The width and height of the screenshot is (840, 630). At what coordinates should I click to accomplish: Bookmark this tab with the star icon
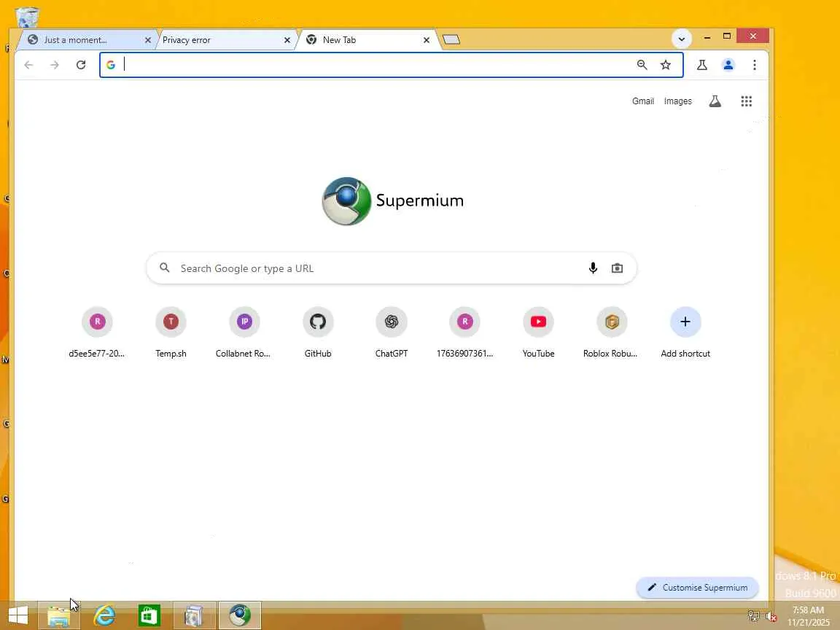click(x=665, y=65)
